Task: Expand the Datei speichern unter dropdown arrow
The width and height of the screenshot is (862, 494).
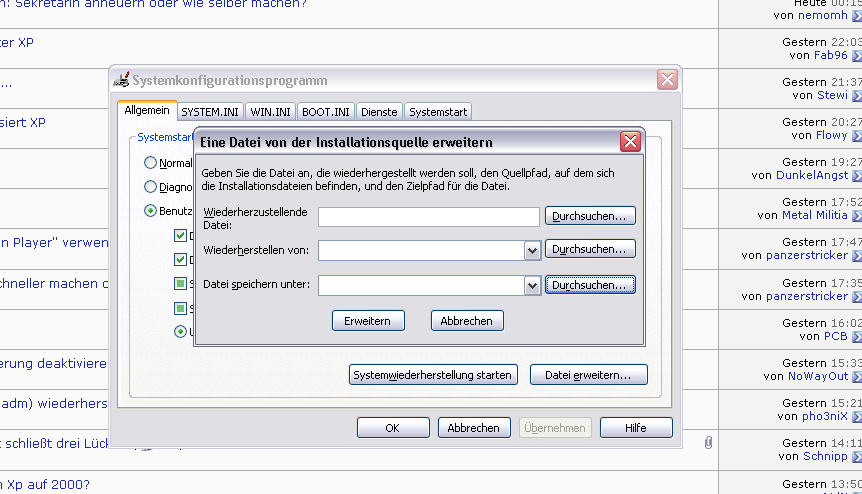Action: tap(532, 286)
